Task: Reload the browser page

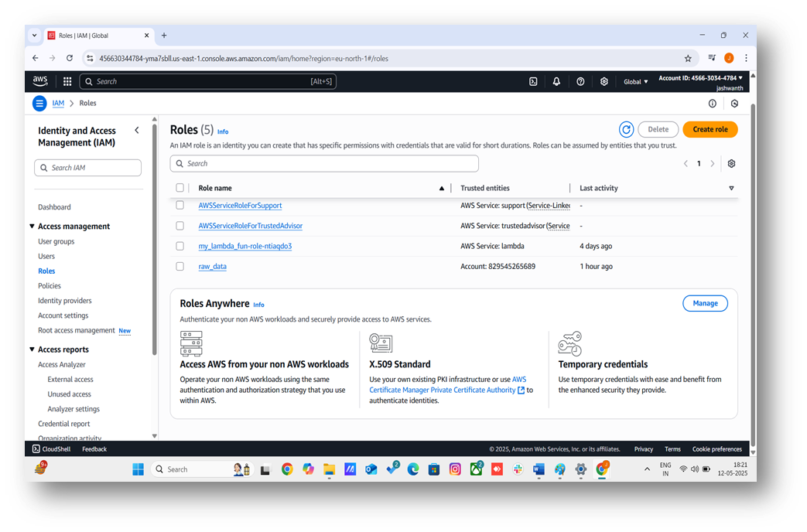Action: tap(70, 58)
